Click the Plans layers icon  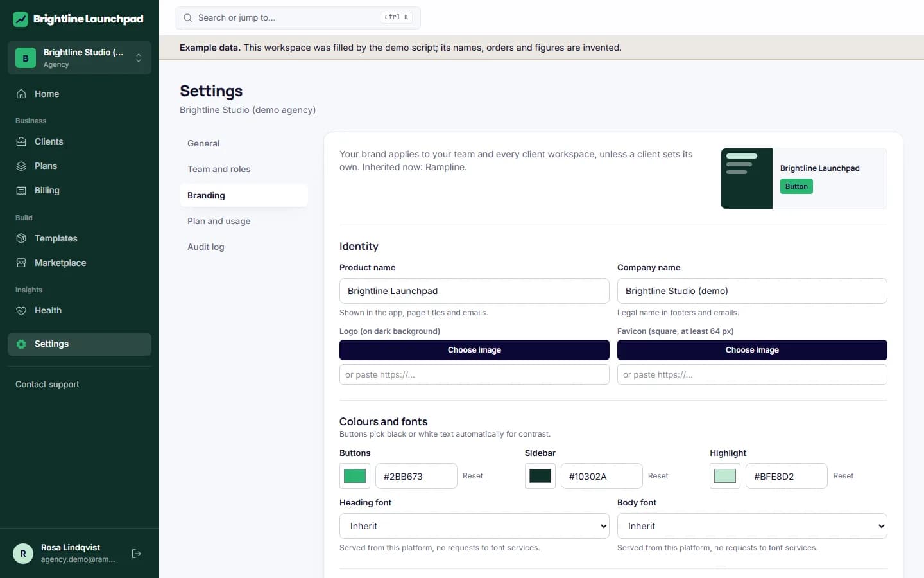coord(21,166)
